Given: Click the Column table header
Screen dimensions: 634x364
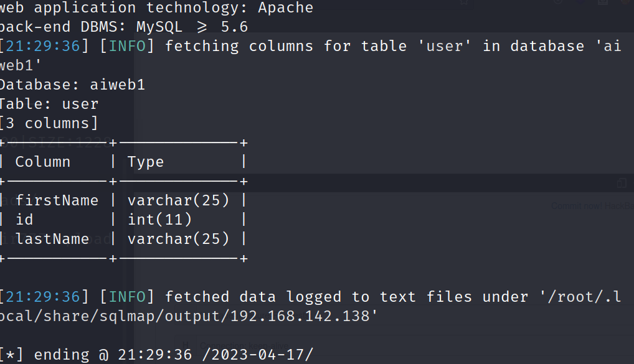Looking at the screenshot, I should (43, 162).
